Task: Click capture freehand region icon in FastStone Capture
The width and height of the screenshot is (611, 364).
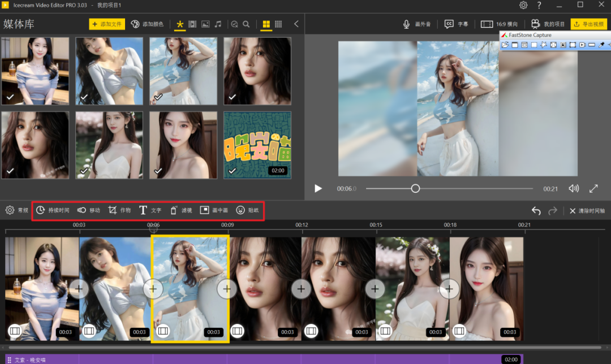Action: point(544,45)
